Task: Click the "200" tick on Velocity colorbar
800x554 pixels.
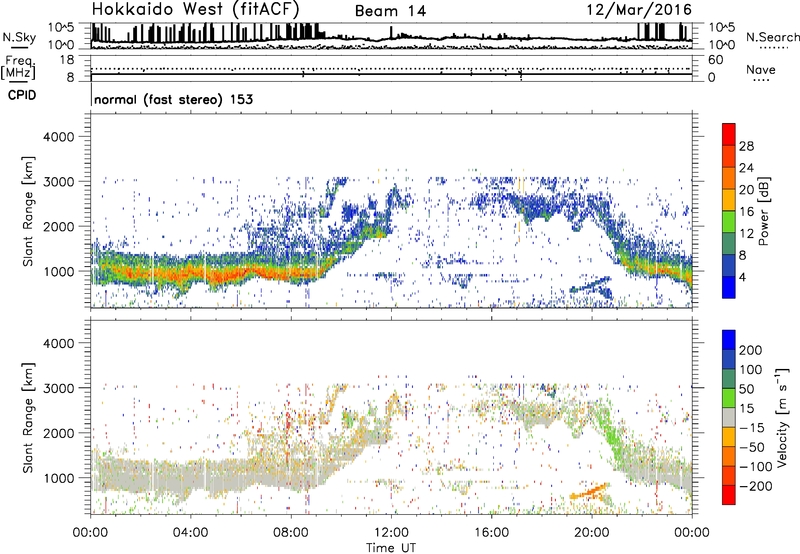Action: 751,350
